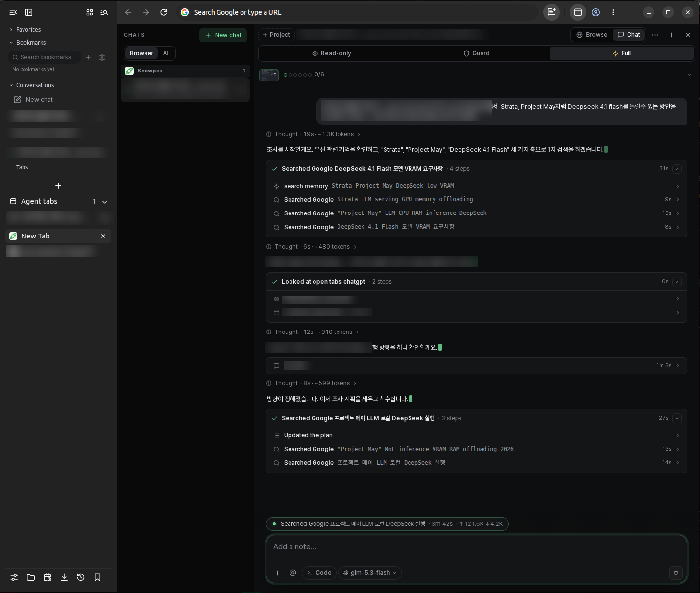Collapse the Looked at open tabs steps
The width and height of the screenshot is (700, 593).
pyautogui.click(x=677, y=282)
